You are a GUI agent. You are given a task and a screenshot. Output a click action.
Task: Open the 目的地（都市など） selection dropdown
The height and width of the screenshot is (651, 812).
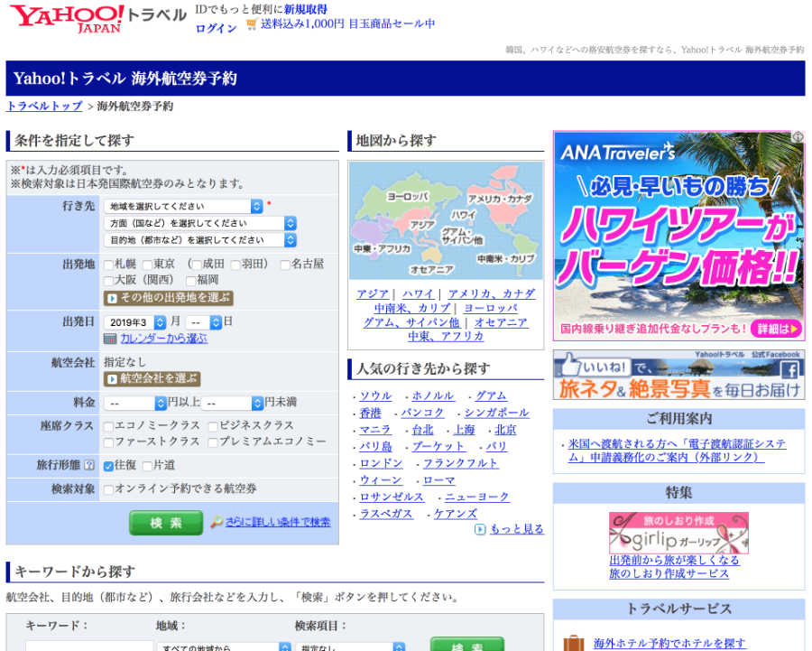click(x=200, y=240)
